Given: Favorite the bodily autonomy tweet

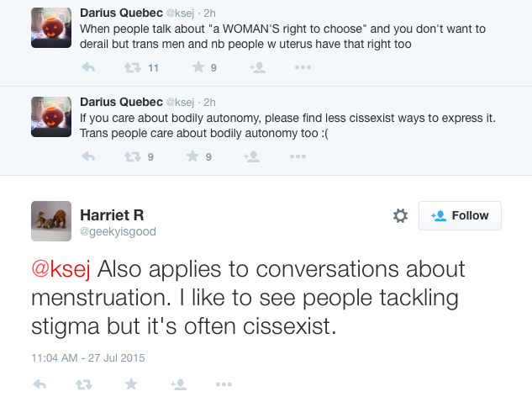Looking at the screenshot, I should tap(193, 156).
